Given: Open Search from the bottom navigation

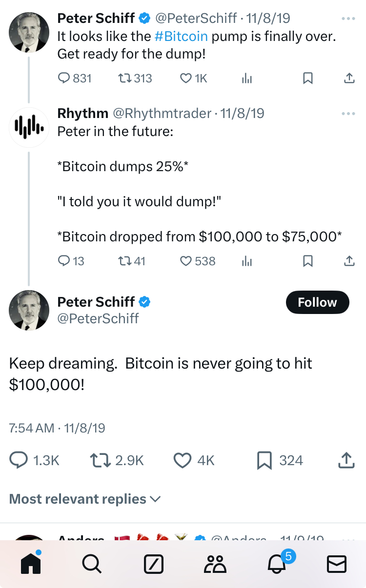Looking at the screenshot, I should (92, 564).
